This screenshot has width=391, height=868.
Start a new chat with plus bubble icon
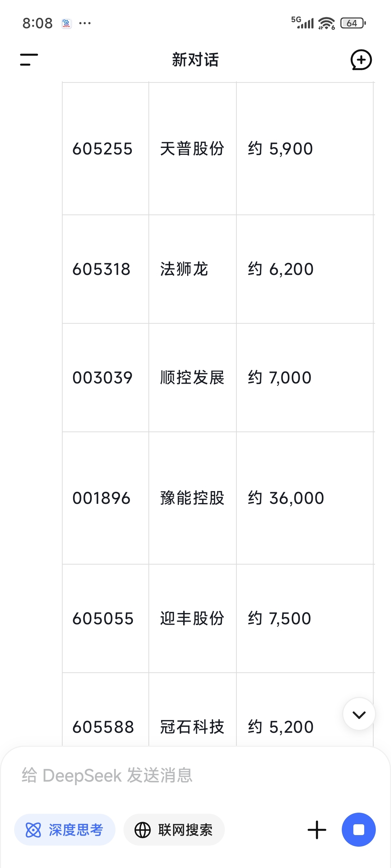361,60
